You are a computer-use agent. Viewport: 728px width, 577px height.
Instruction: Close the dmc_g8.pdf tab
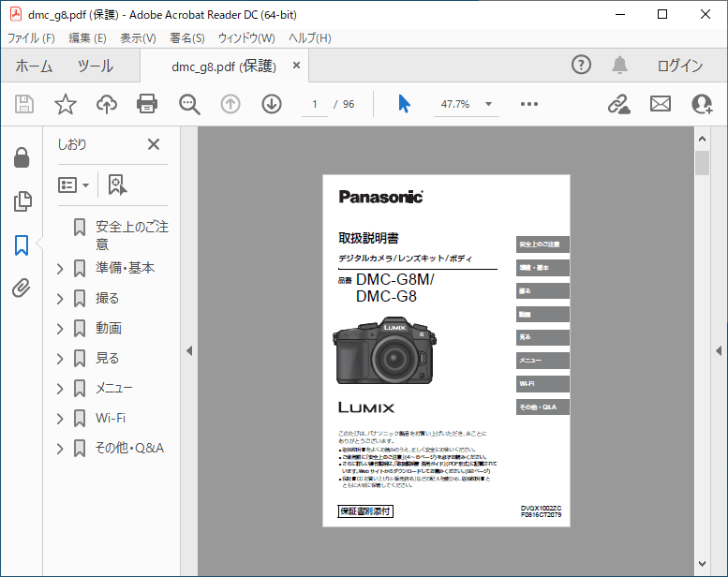tap(296, 66)
